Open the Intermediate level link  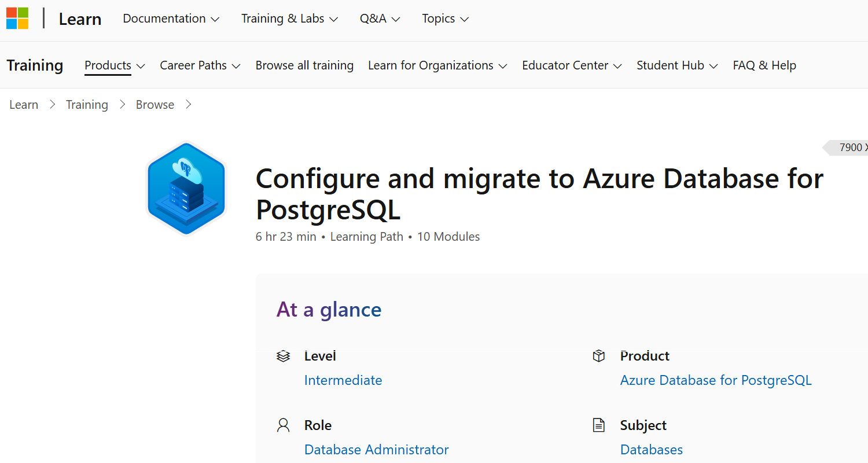tap(343, 380)
